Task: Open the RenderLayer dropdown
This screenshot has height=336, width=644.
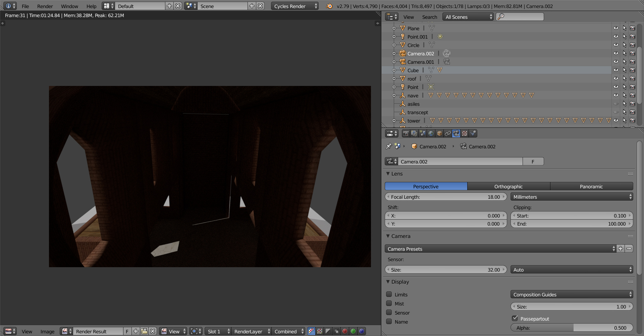Action: (251, 331)
